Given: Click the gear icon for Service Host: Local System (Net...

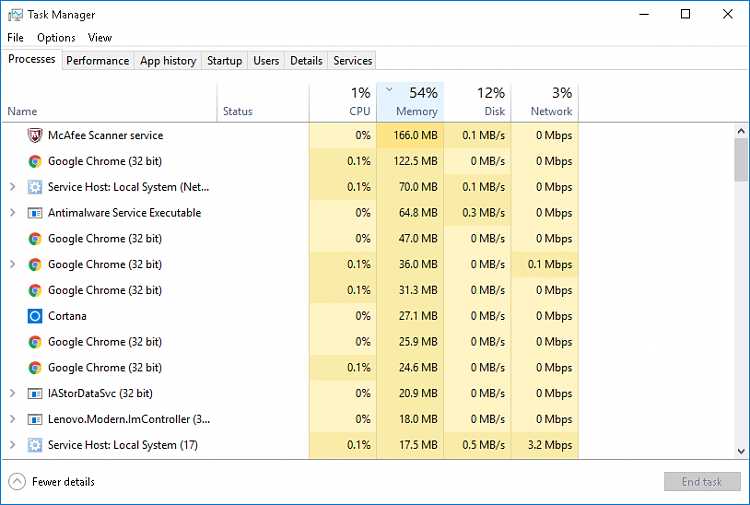Looking at the screenshot, I should (34, 187).
